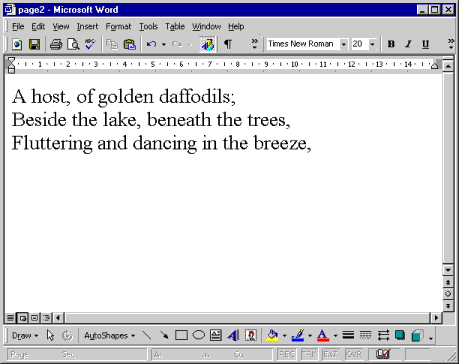This screenshot has height=364, width=459.
Task: Toggle Show/Hide paragraph marks
Action: (228, 44)
